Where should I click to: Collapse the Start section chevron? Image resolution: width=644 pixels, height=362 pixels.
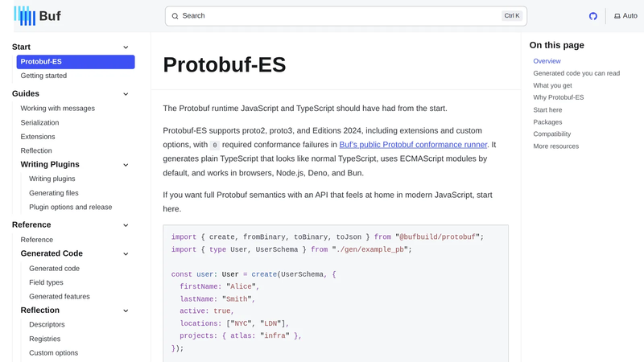pyautogui.click(x=126, y=47)
